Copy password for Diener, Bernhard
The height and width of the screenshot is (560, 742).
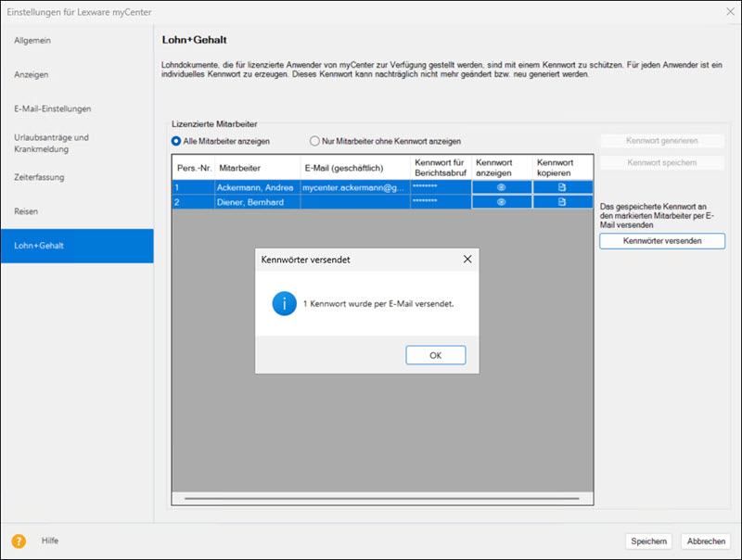(562, 202)
